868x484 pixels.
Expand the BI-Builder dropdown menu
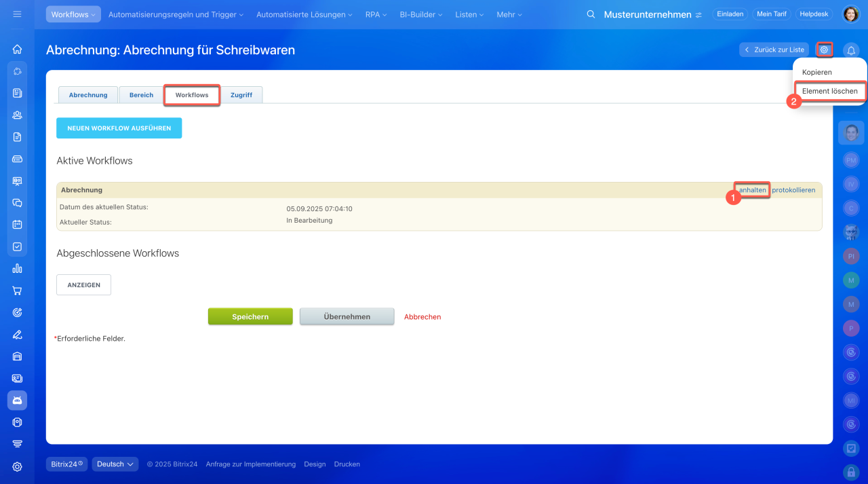click(421, 14)
